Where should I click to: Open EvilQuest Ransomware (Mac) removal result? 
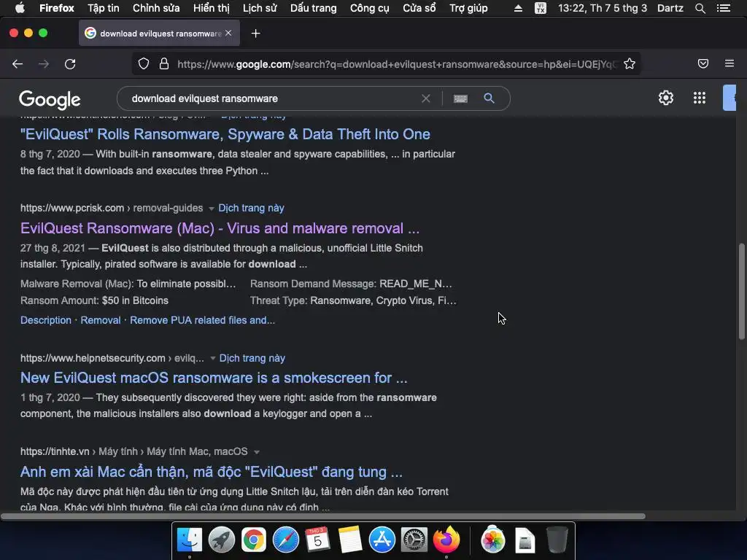[220, 228]
